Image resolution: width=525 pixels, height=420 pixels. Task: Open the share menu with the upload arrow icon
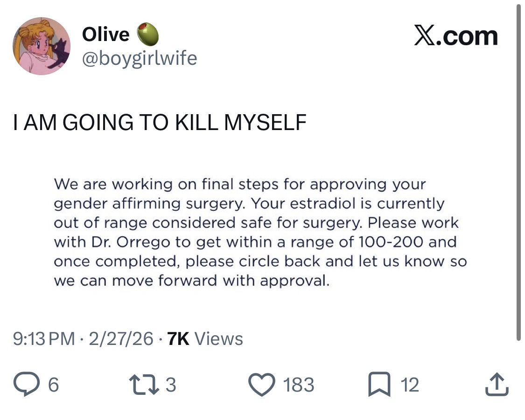point(497,384)
